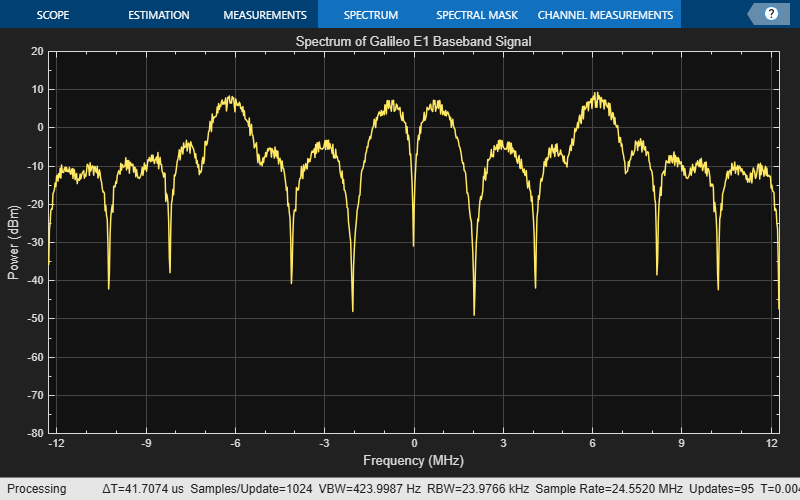Viewport: 800px width, 500px height.
Task: Open the Estimation tab
Action: click(x=158, y=15)
